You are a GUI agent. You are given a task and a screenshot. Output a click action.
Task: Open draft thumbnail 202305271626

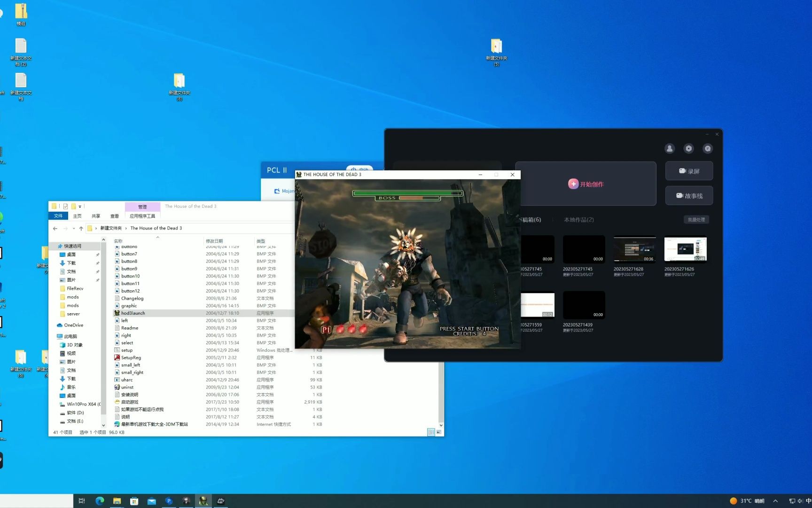(x=685, y=249)
